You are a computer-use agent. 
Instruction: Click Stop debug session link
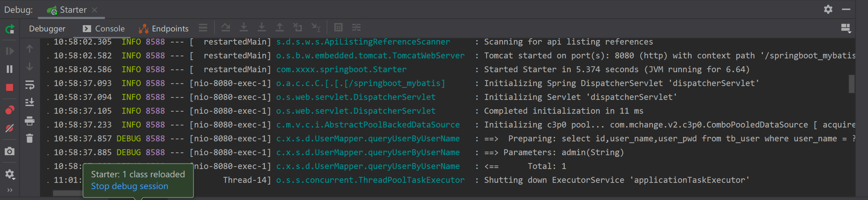[129, 186]
